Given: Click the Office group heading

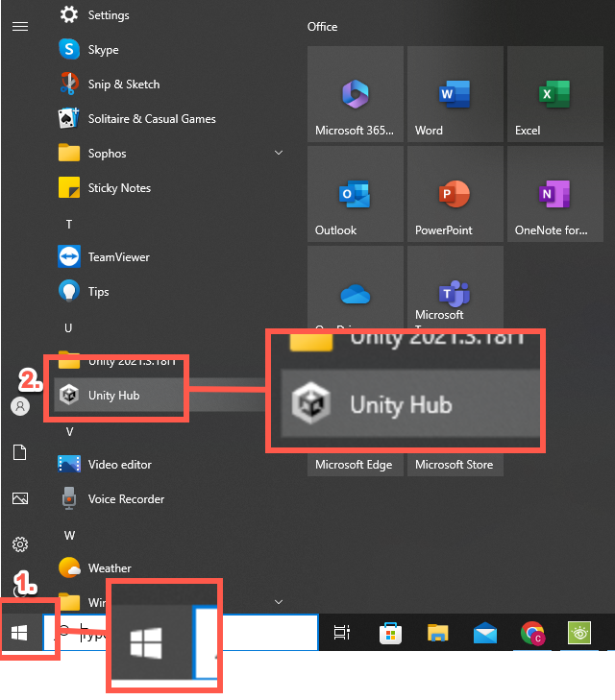Looking at the screenshot, I should tap(322, 27).
